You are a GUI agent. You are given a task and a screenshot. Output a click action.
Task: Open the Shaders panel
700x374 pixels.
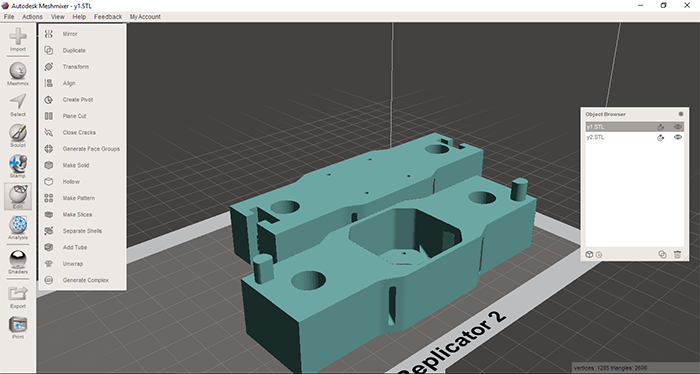pyautogui.click(x=18, y=262)
